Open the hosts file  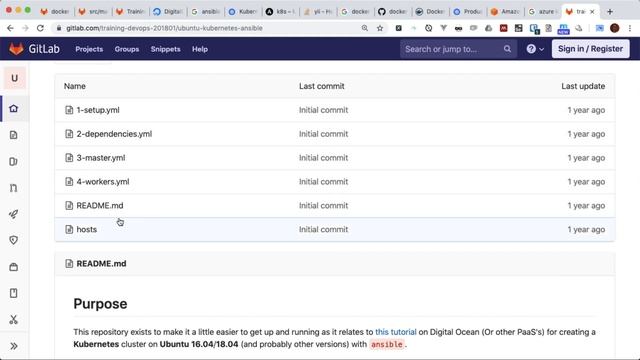tap(87, 229)
